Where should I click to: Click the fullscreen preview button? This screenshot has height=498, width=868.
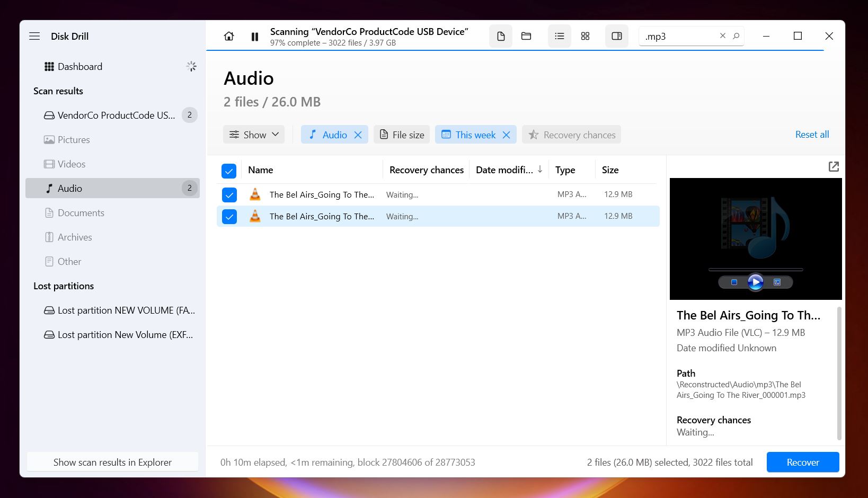click(777, 282)
